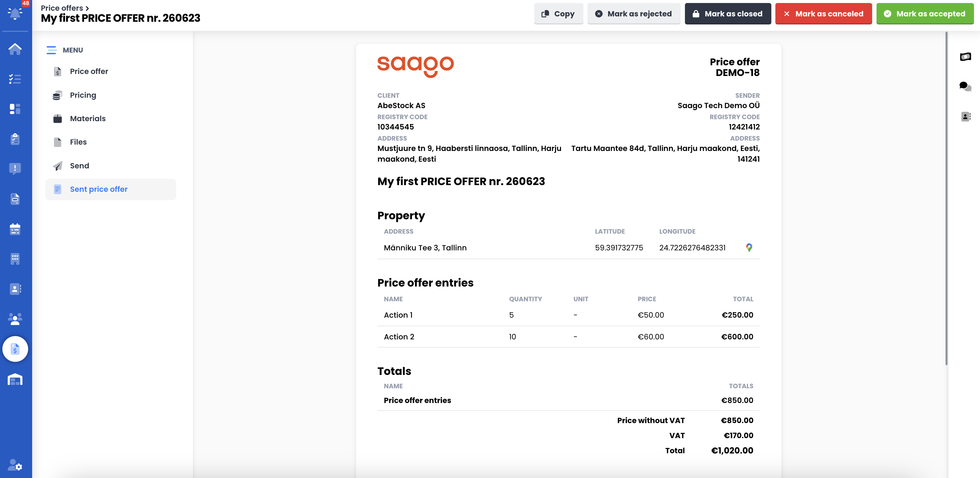Viewport: 980px width, 478px height.
Task: Open the team members icon in sidebar
Action: click(15, 319)
